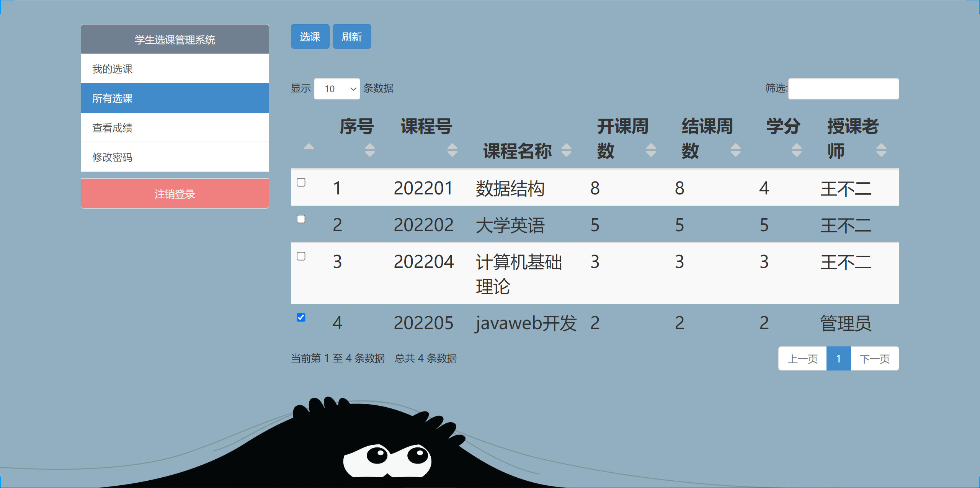Select the 大学英语 row checkbox
This screenshot has height=488, width=980.
click(x=301, y=219)
